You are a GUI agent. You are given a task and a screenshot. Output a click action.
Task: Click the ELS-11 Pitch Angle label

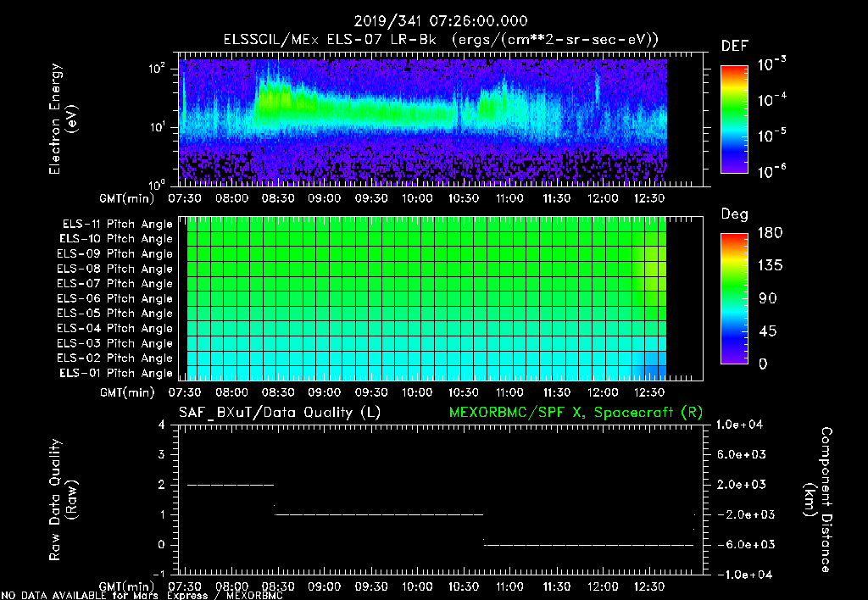pos(117,225)
